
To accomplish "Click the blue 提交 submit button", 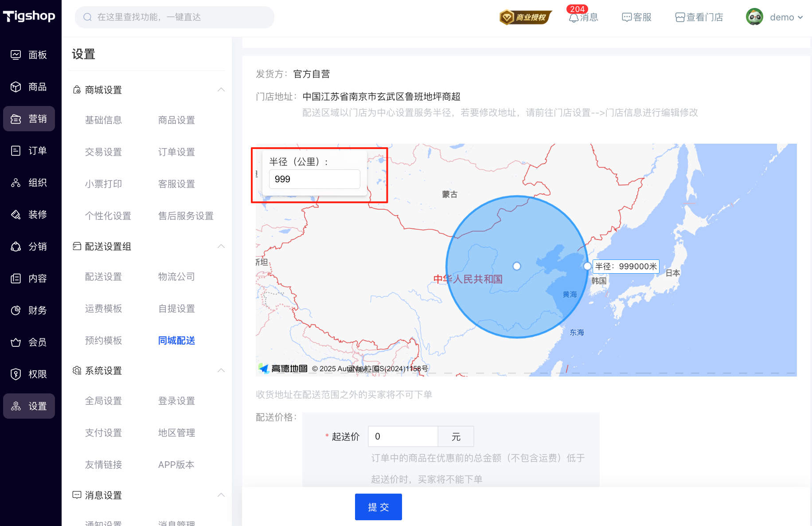I will coord(378,507).
